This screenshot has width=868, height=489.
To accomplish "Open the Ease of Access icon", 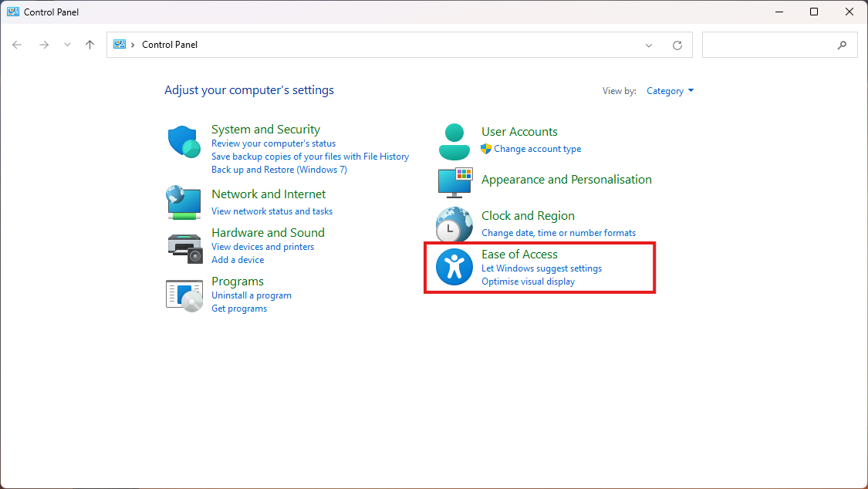I will pos(454,267).
